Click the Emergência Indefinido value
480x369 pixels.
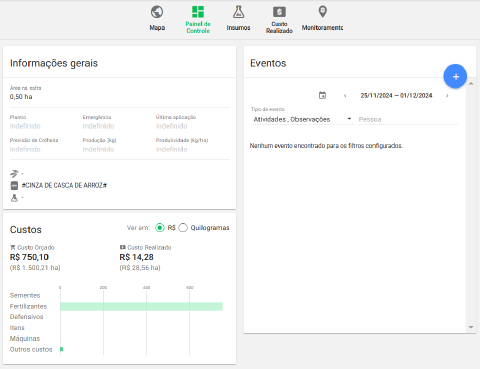point(98,126)
